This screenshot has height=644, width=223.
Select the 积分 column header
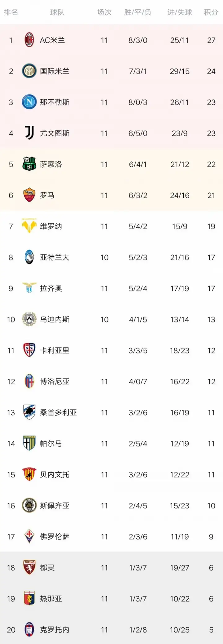pyautogui.click(x=211, y=12)
